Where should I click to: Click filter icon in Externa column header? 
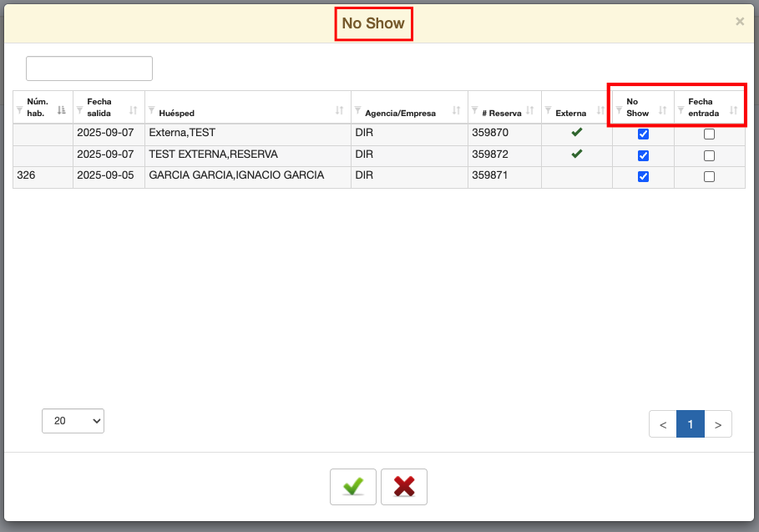tap(548, 109)
